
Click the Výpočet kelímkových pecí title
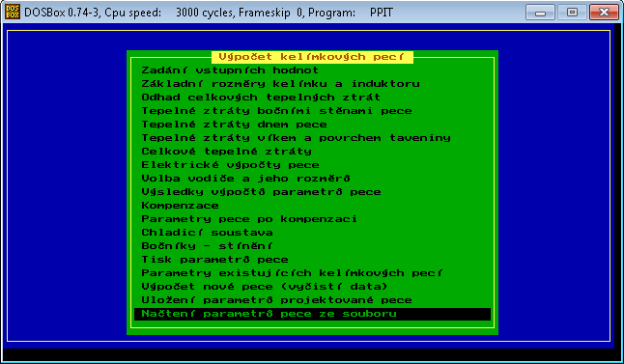coord(312,57)
